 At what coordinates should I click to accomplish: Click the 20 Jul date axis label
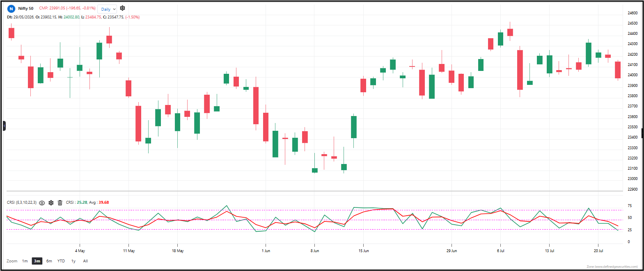click(x=598, y=251)
